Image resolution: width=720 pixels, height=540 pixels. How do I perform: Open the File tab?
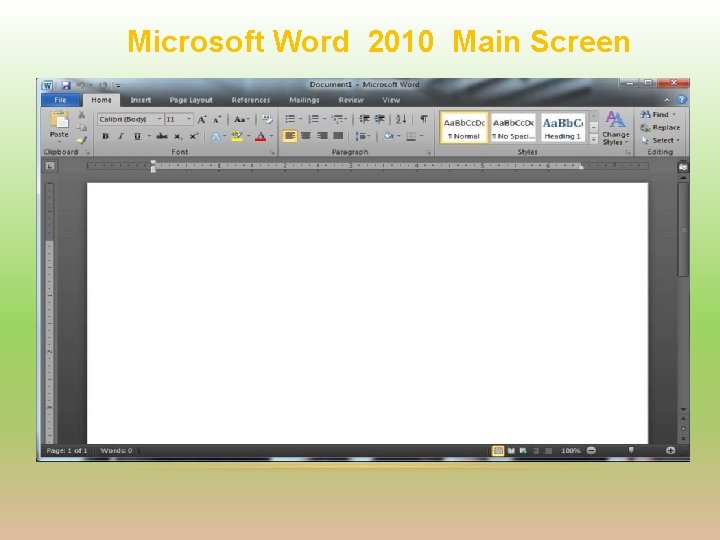[60, 100]
